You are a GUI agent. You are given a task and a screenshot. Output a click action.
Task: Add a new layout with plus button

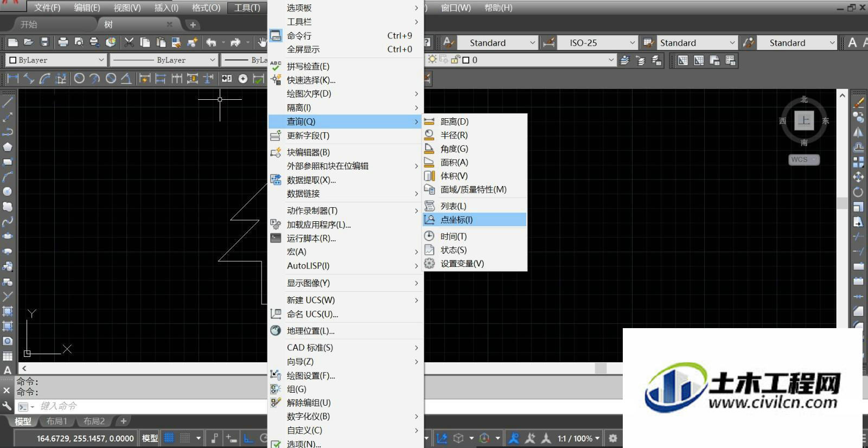click(124, 421)
